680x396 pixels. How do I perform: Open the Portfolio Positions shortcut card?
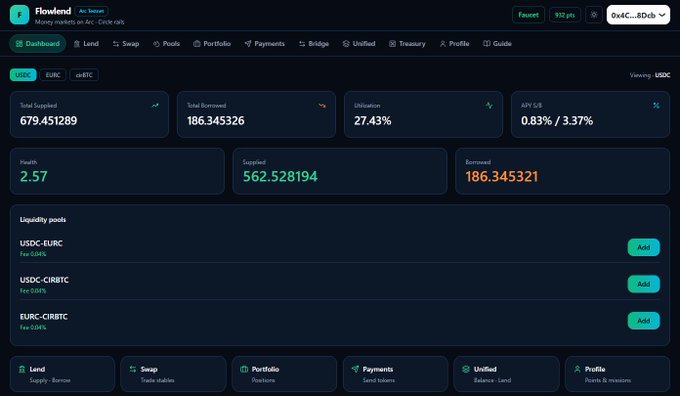click(x=284, y=374)
